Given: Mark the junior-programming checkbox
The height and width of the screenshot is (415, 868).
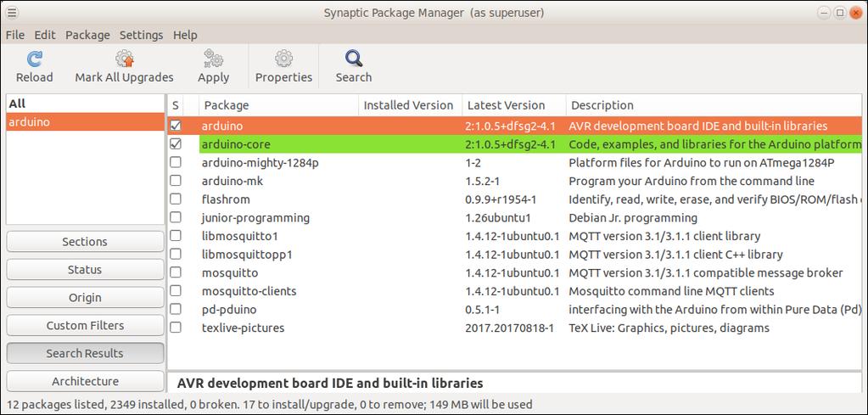Looking at the screenshot, I should [x=176, y=217].
